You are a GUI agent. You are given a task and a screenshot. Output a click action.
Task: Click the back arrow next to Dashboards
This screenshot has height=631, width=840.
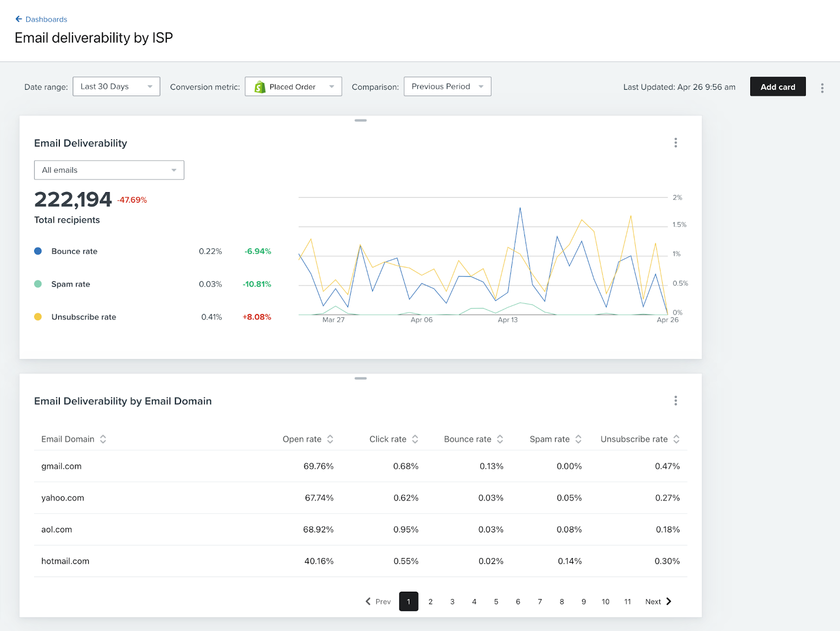[19, 19]
